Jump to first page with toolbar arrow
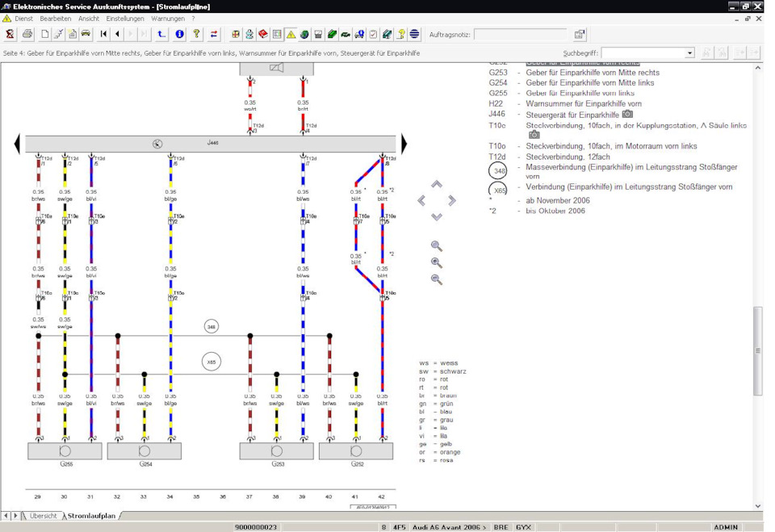The image size is (775, 532). [x=103, y=34]
